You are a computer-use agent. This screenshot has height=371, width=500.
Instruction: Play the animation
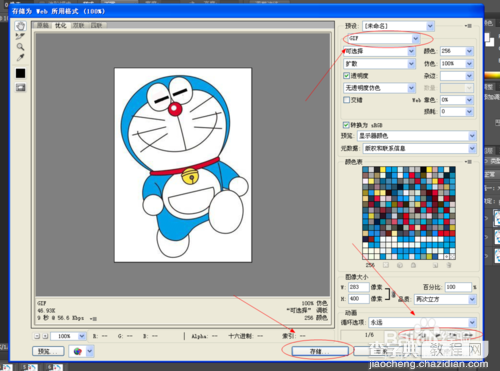(438, 335)
